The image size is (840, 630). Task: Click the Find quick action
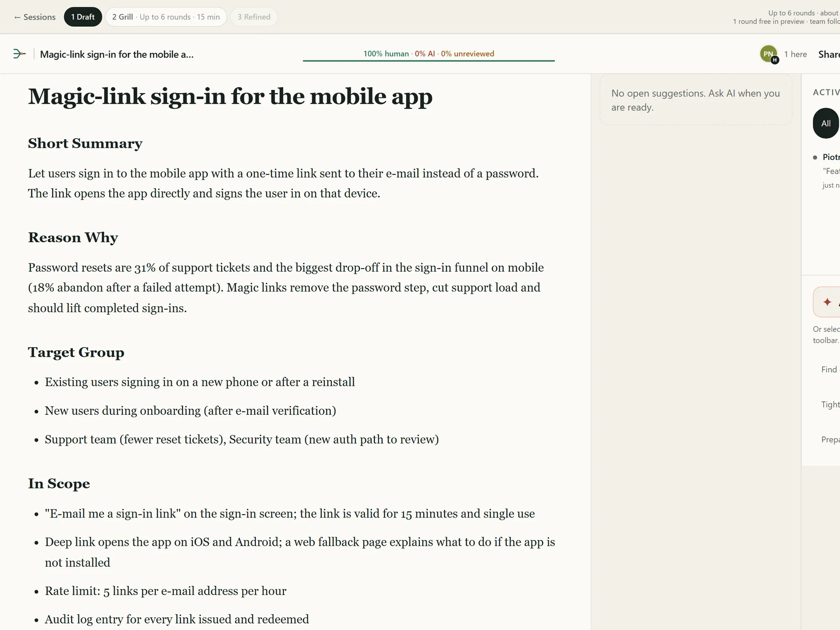(x=830, y=369)
